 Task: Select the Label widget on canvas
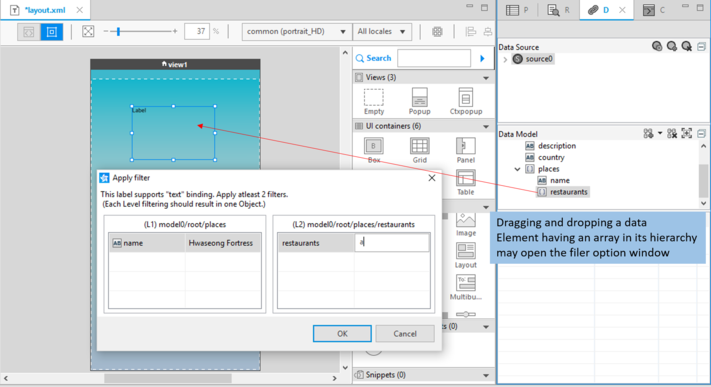coord(173,133)
